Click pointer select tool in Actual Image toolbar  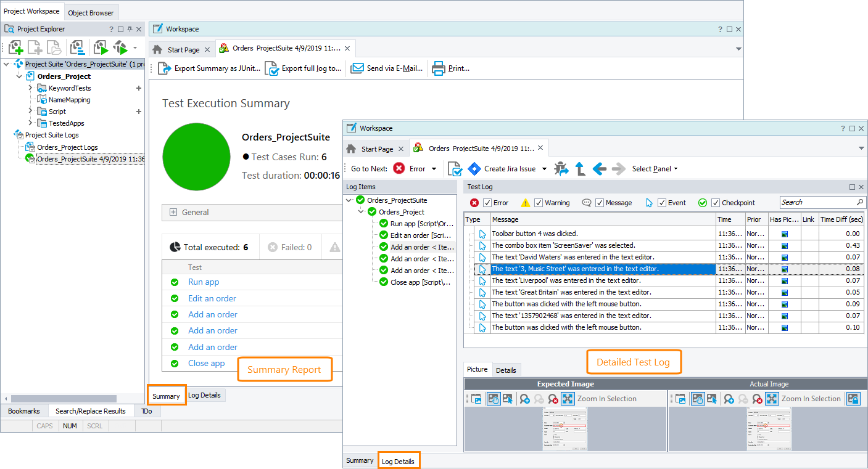point(712,399)
